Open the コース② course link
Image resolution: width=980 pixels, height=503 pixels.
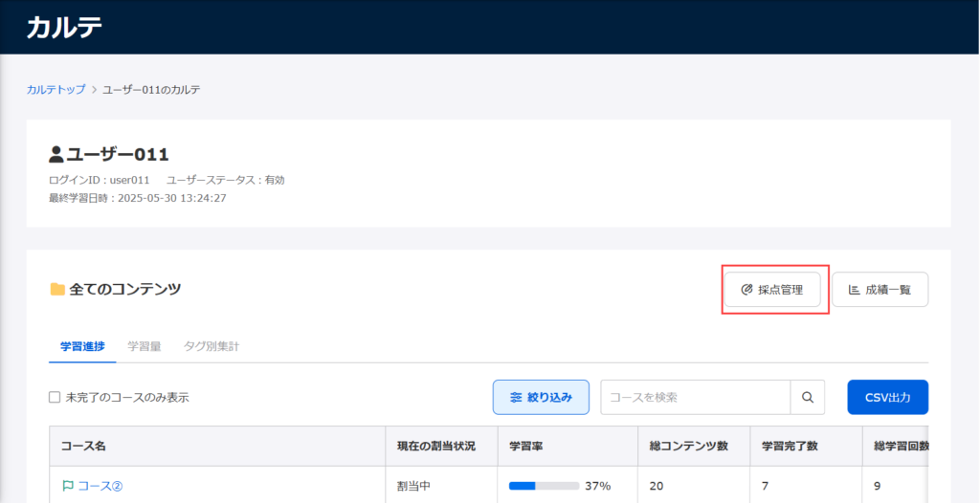[100, 486]
